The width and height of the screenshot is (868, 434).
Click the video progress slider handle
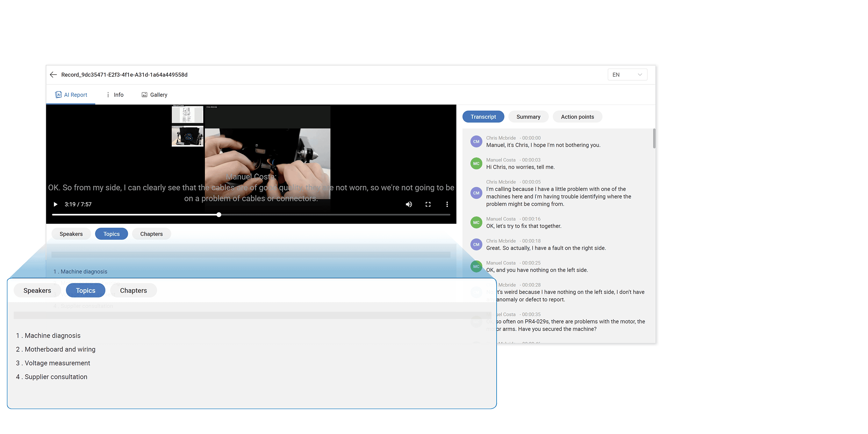coord(219,215)
